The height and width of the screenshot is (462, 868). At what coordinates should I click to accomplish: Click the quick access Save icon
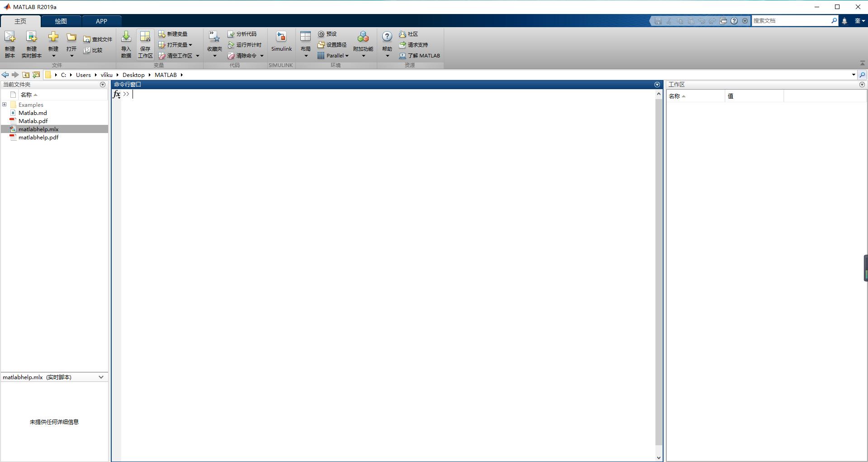(658, 21)
